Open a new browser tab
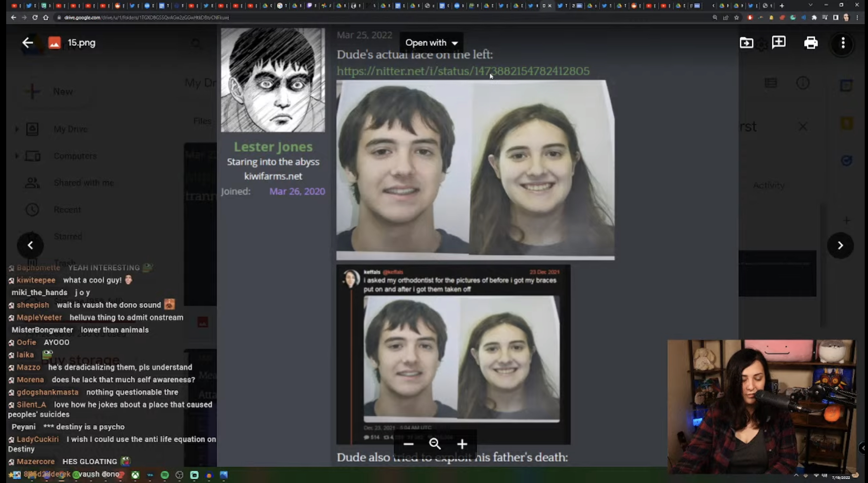The height and width of the screenshot is (483, 868). click(x=782, y=5)
